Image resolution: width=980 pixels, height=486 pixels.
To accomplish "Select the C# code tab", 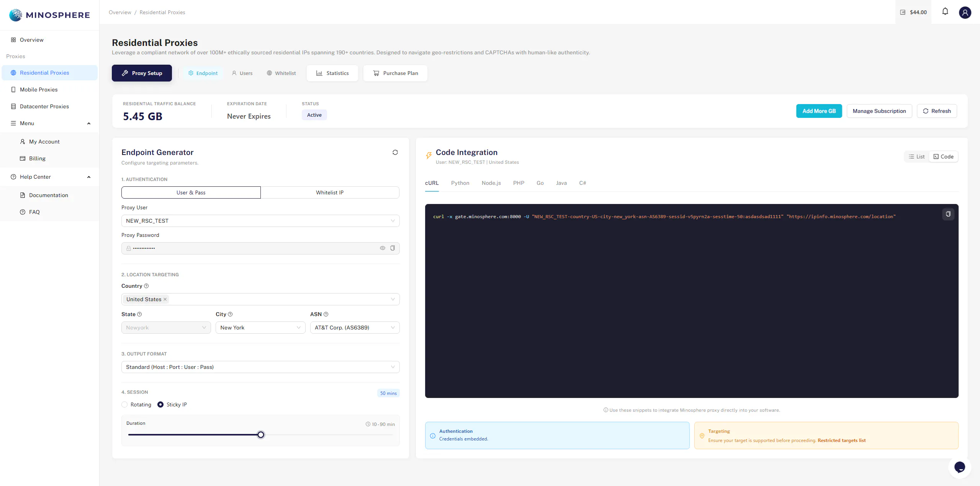I will (582, 183).
